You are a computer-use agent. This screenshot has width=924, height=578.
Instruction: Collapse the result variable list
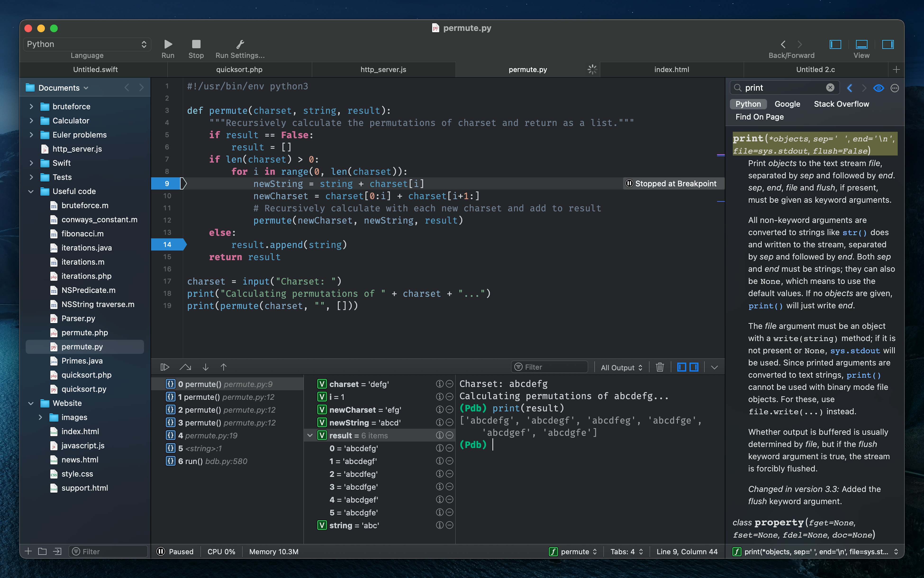310,436
